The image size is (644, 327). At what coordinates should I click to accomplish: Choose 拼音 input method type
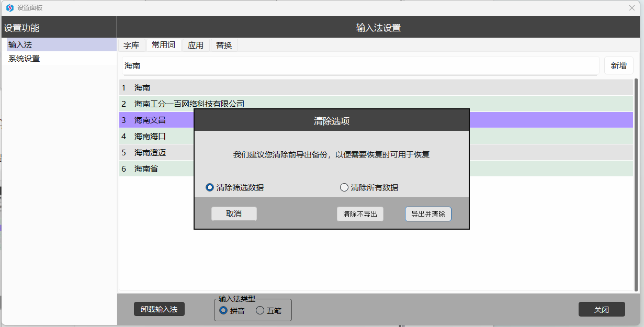tap(224, 310)
